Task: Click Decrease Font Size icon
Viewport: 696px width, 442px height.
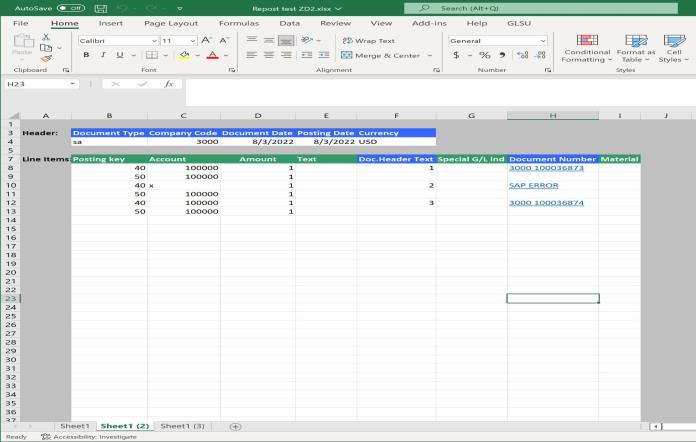Action: click(224, 40)
